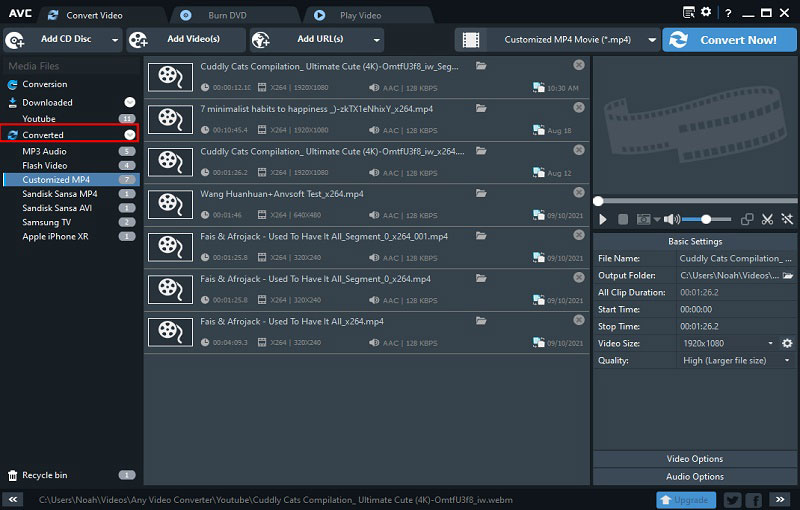Viewport: 800px width, 510px height.
Task: Select Sandisk Sansa MP4 in sidebar
Action: pos(60,194)
